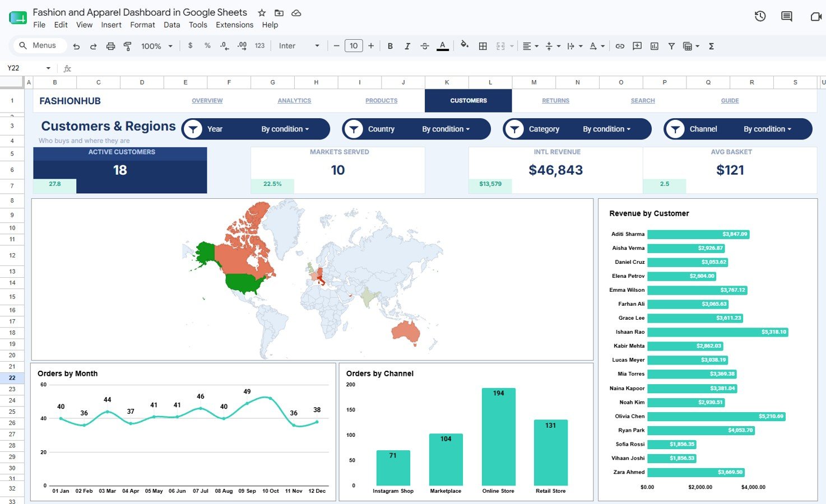
Task: Select the CUSTOMERS tab
Action: [468, 101]
